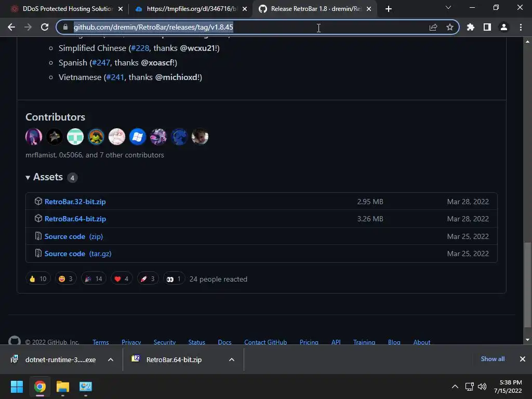This screenshot has width=532, height=399.
Task: Open the volume speaker tray icon
Action: pos(482,387)
